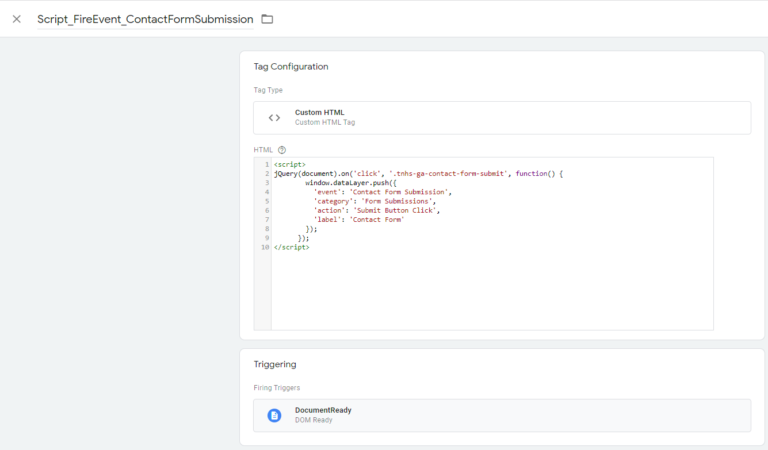Close the tag editor with the X icon
The image size is (768, 450).
tap(16, 19)
